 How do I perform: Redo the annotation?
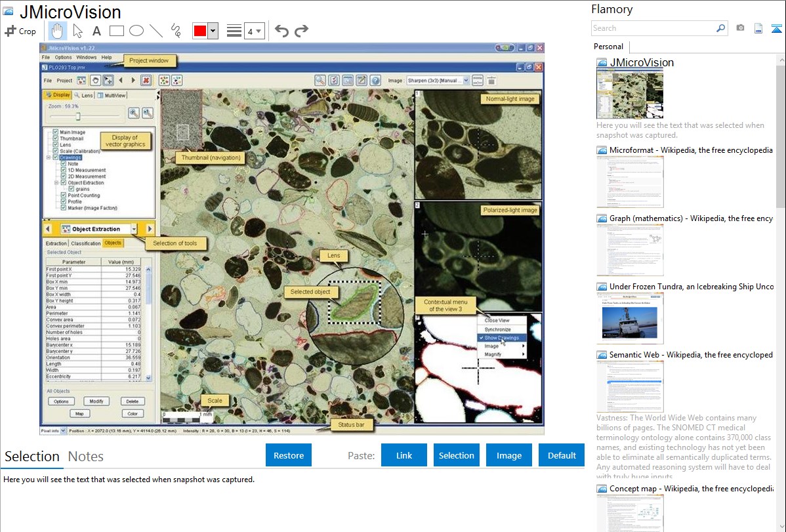click(301, 31)
